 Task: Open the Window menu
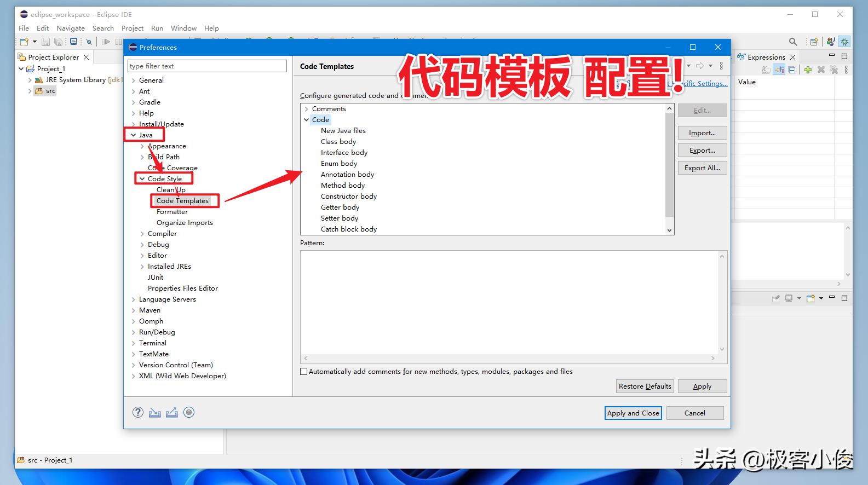coord(183,28)
